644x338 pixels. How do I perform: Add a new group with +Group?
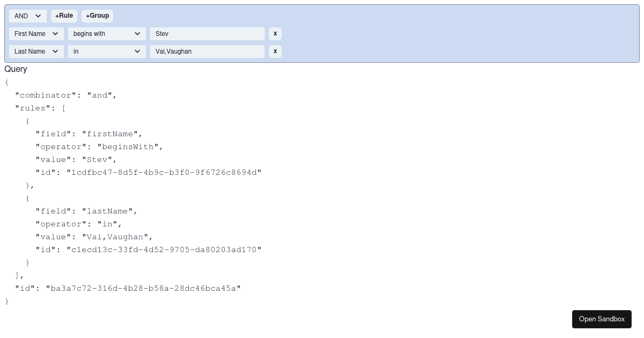(97, 16)
